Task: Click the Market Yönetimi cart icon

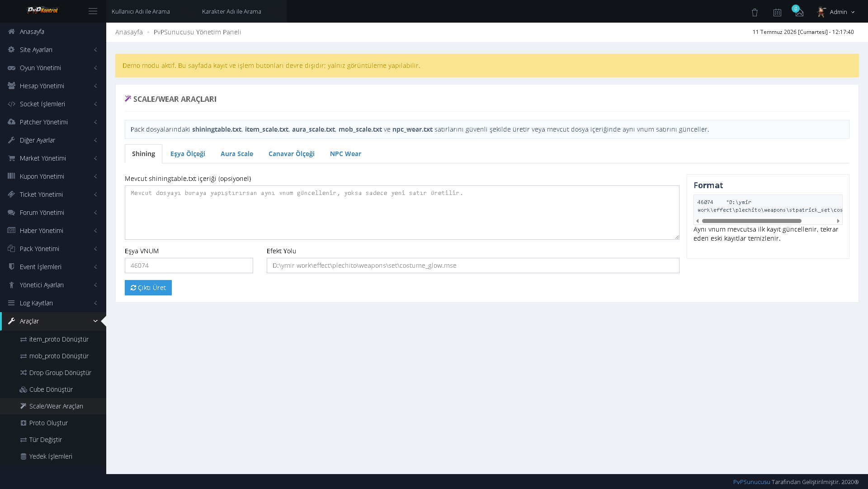Action: point(11,158)
